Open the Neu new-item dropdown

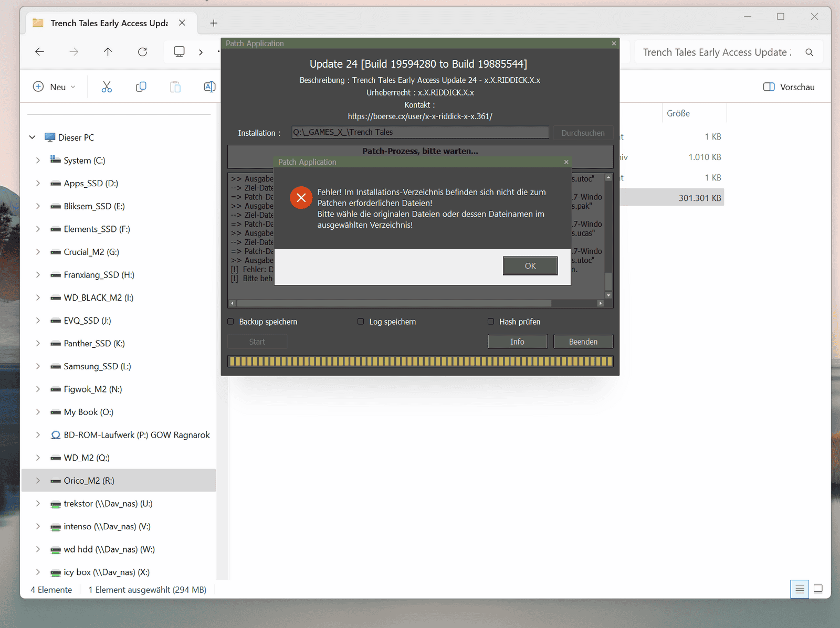[55, 87]
